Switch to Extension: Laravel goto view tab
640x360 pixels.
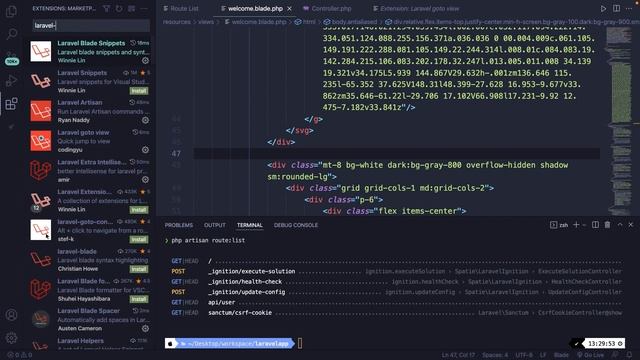[x=416, y=9]
